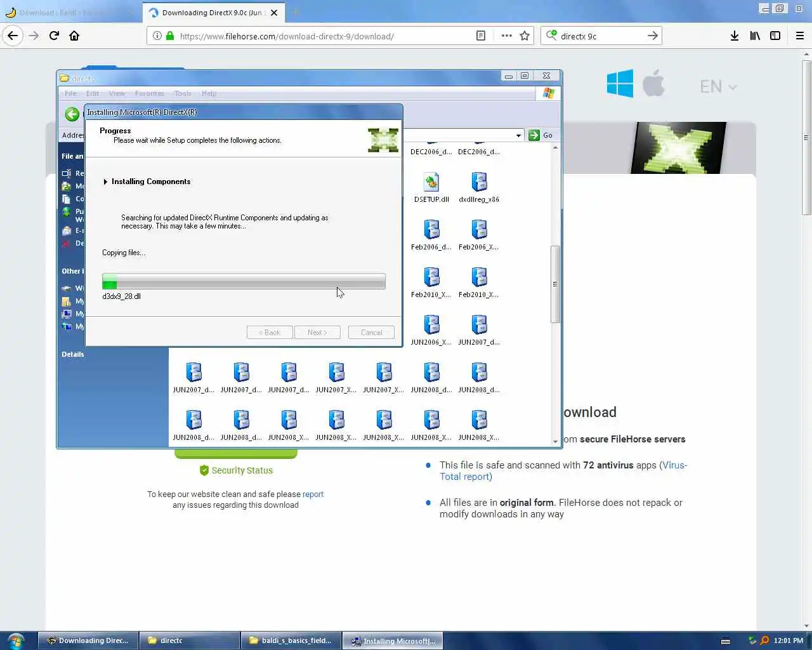
Task: Click the green padlock security icon
Action: click(x=169, y=36)
